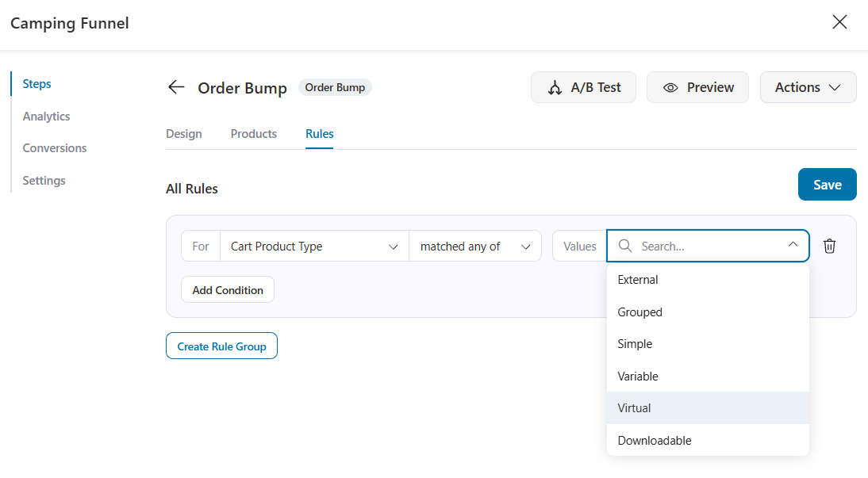Choose Simple from the values list
This screenshot has height=478, width=868.
coord(708,343)
